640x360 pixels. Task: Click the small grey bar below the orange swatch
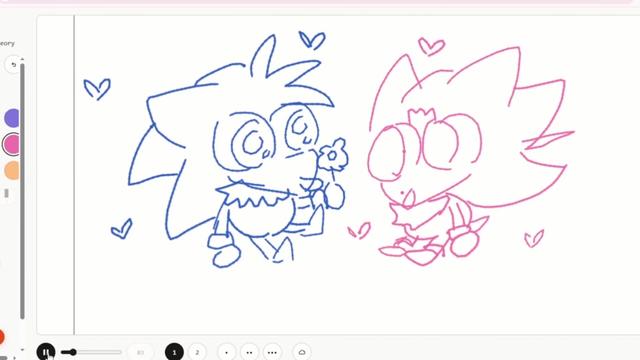pyautogui.click(x=6, y=193)
